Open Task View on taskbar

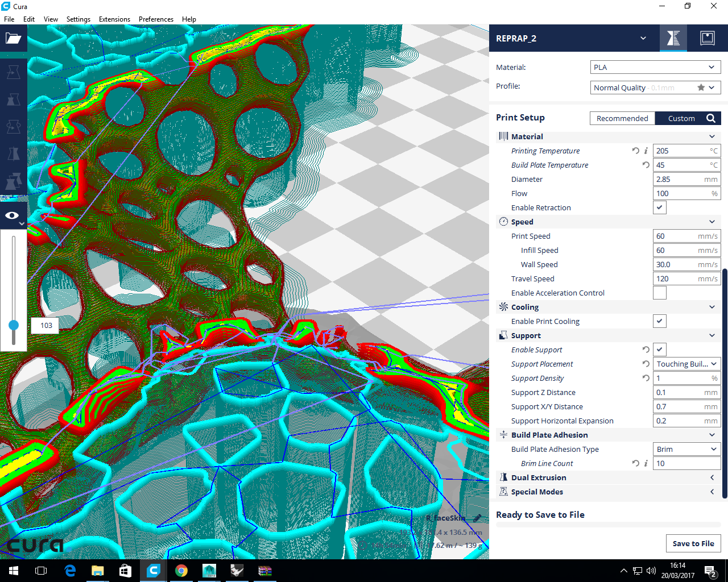[x=41, y=571]
